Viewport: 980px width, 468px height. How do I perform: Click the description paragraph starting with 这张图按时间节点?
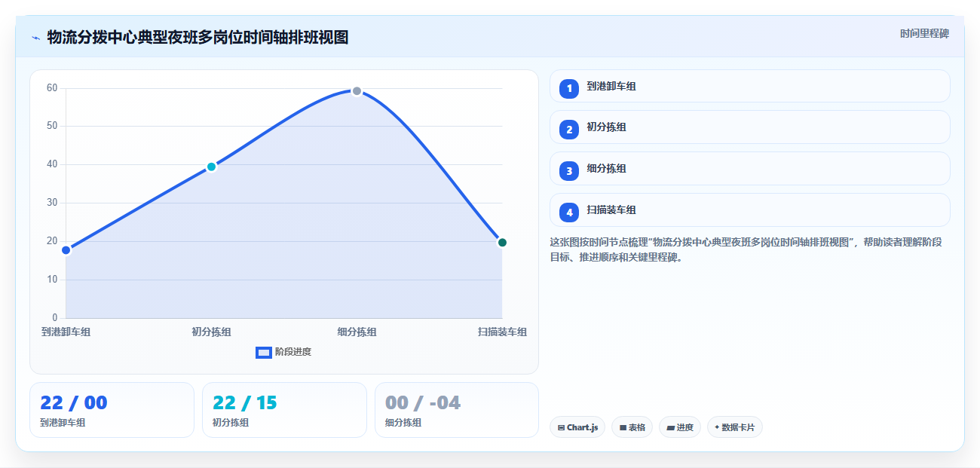click(x=746, y=249)
